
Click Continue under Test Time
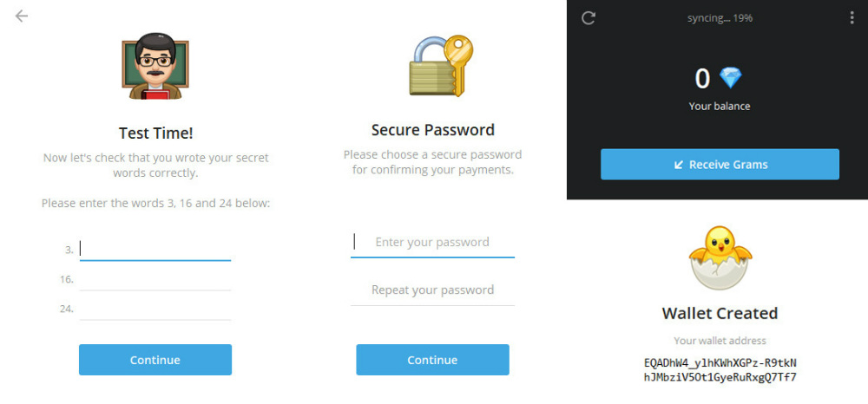[x=155, y=360]
